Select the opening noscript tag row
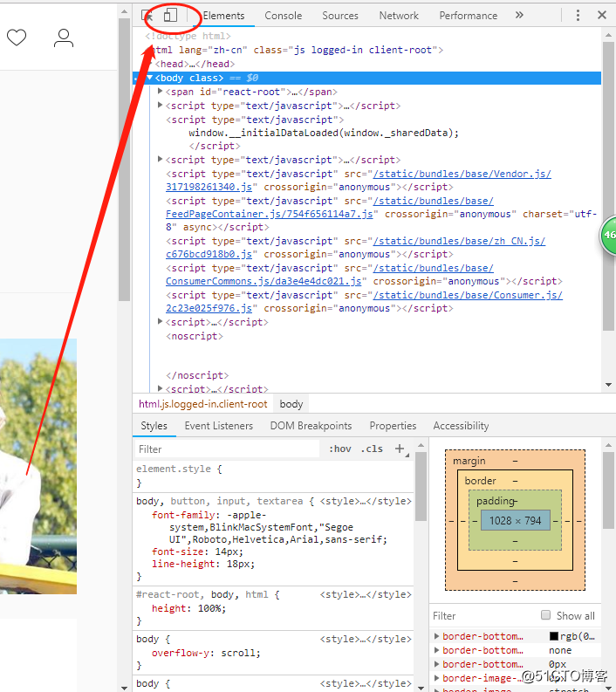This screenshot has width=616, height=692. 366,336
